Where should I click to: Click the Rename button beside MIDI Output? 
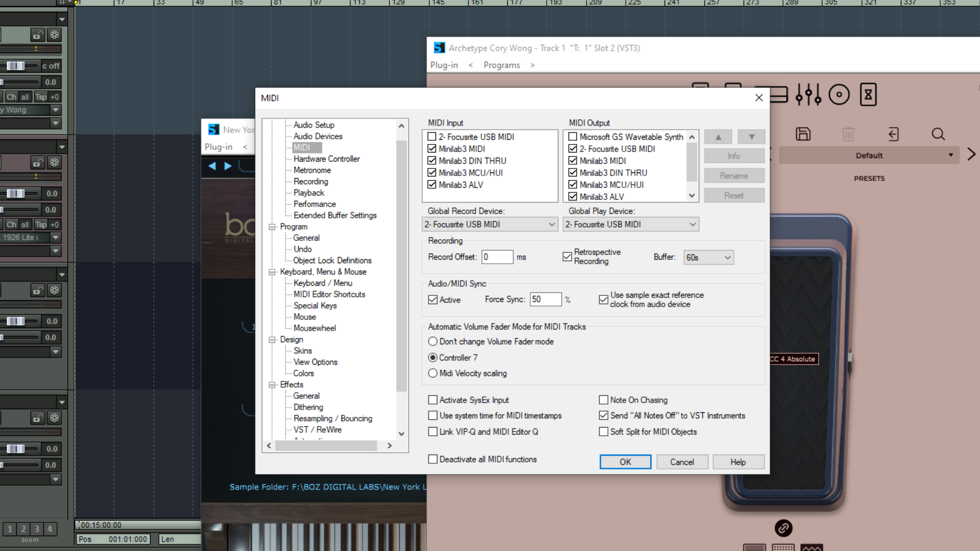[x=734, y=176]
